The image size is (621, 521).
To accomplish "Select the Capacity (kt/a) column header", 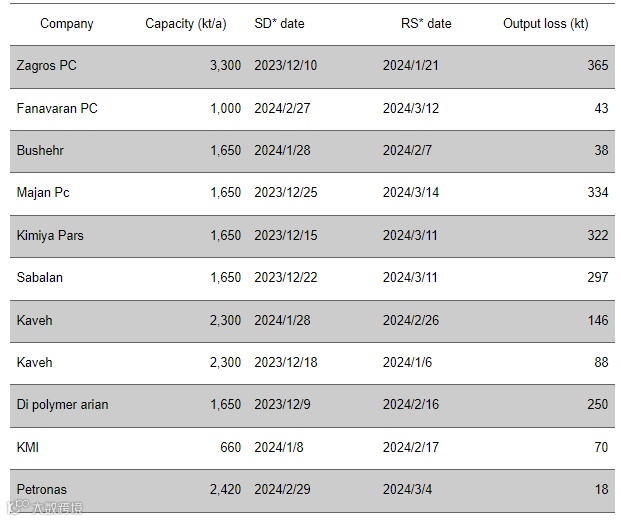I will 186,24.
